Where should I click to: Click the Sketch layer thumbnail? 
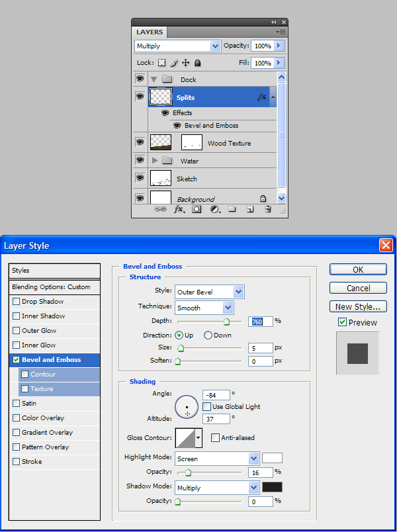[x=161, y=179]
